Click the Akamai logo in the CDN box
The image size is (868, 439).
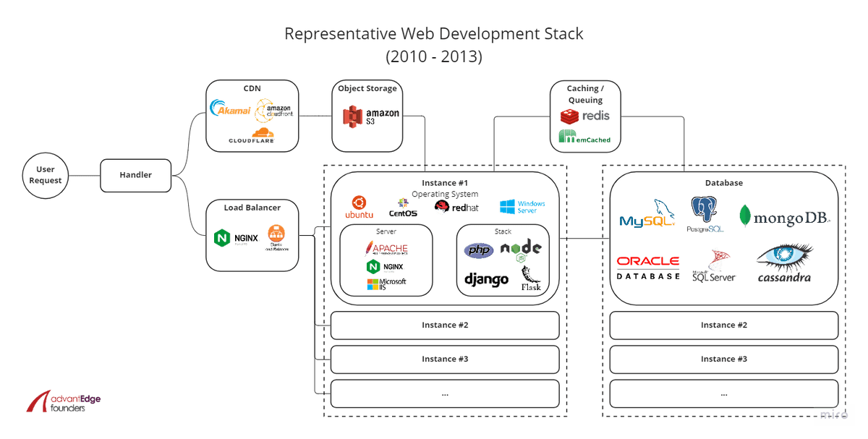tap(230, 109)
